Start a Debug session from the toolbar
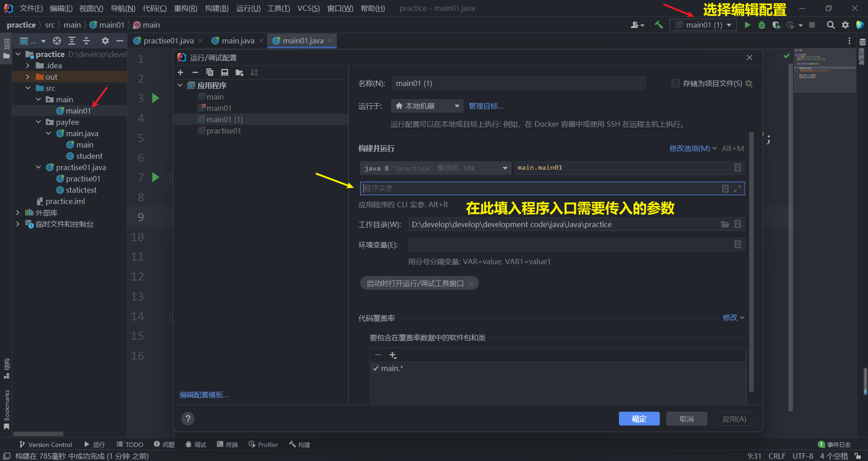Viewport: 868px width, 461px height. click(762, 25)
